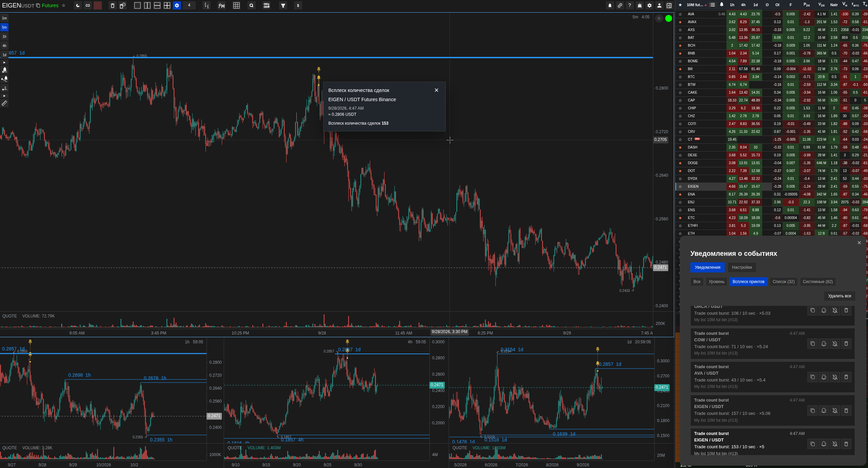The height and width of the screenshot is (468, 868).
Task: Click the link icon with badge
Action: click(620, 5)
